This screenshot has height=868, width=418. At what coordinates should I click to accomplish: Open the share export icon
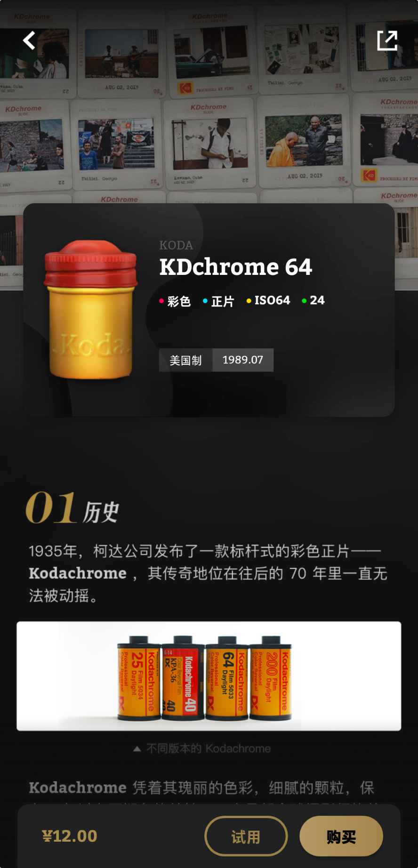point(387,40)
